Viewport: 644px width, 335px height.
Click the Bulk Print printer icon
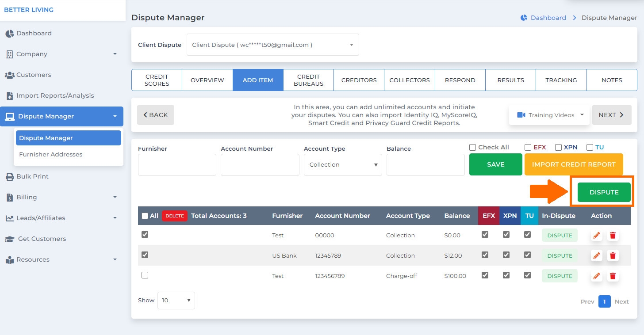point(9,177)
